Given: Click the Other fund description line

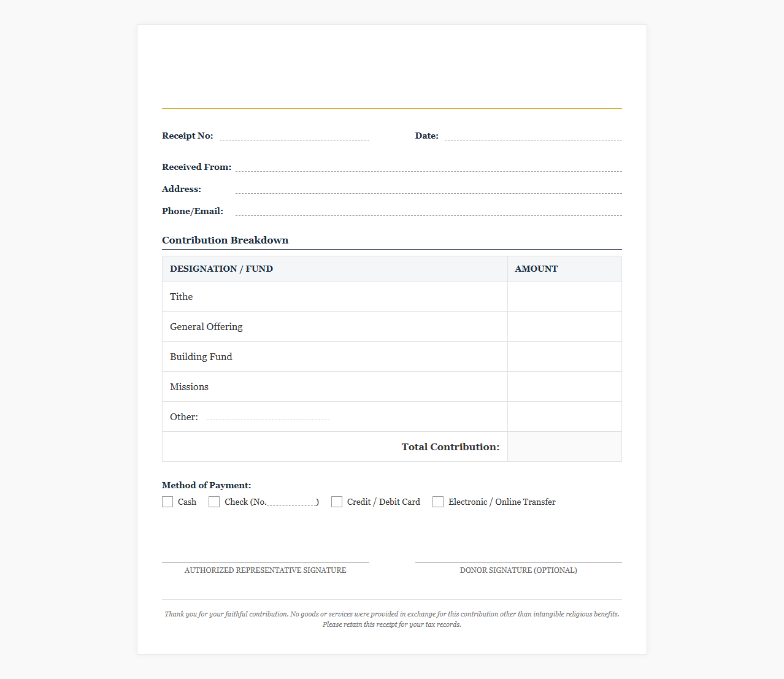Looking at the screenshot, I should [x=268, y=416].
